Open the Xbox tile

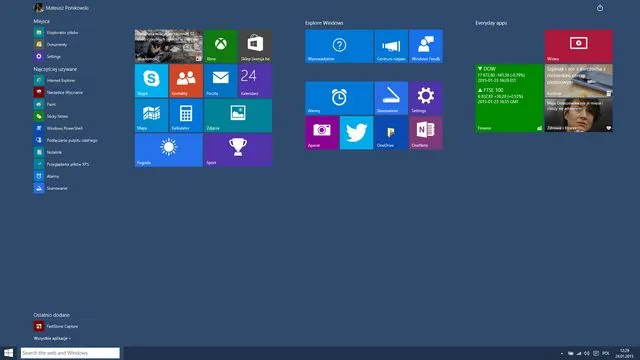(220, 46)
